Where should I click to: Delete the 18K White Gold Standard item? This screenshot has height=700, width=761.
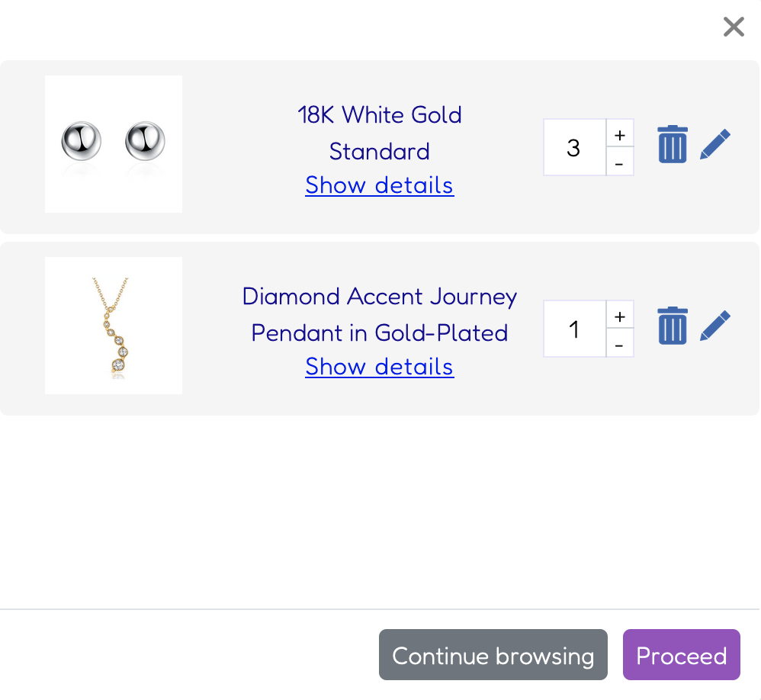pyautogui.click(x=673, y=144)
